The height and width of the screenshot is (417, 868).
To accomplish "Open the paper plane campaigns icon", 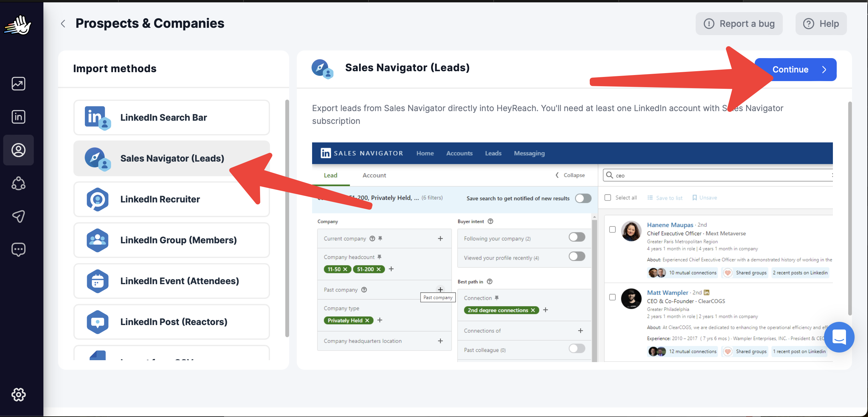I will (x=18, y=216).
